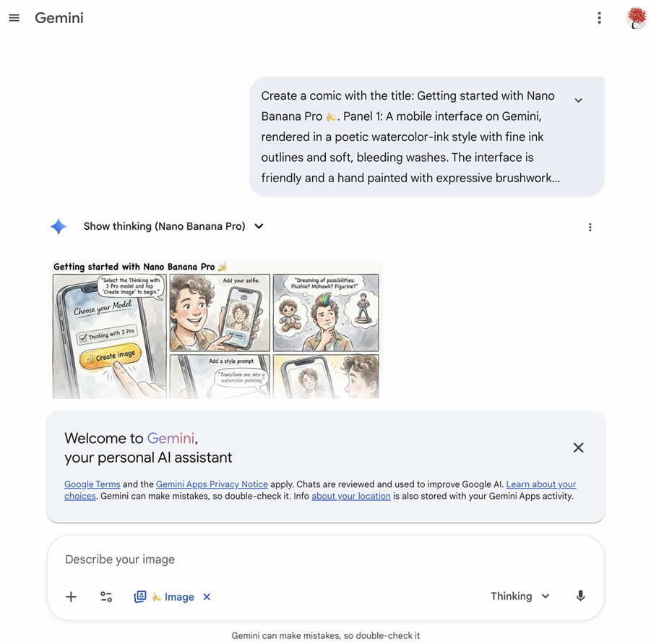Open the hamburger main menu
This screenshot has width=651, height=644.
pyautogui.click(x=14, y=18)
